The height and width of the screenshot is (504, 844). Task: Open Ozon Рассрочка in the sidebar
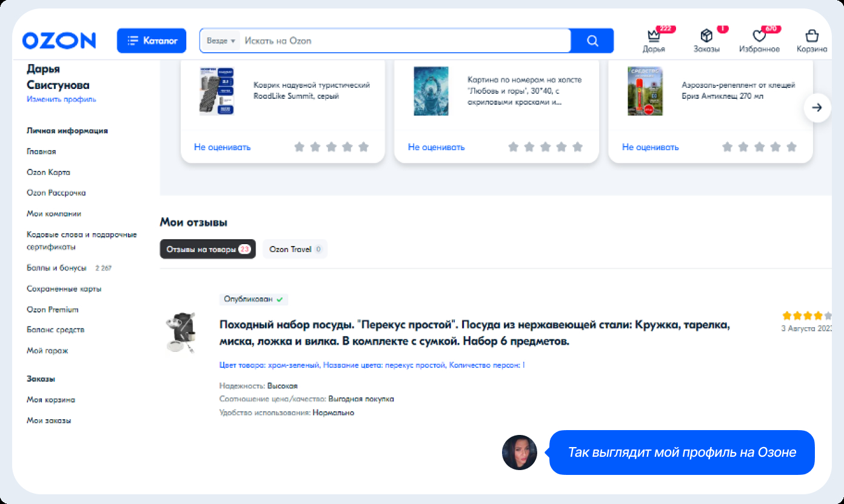[56, 193]
